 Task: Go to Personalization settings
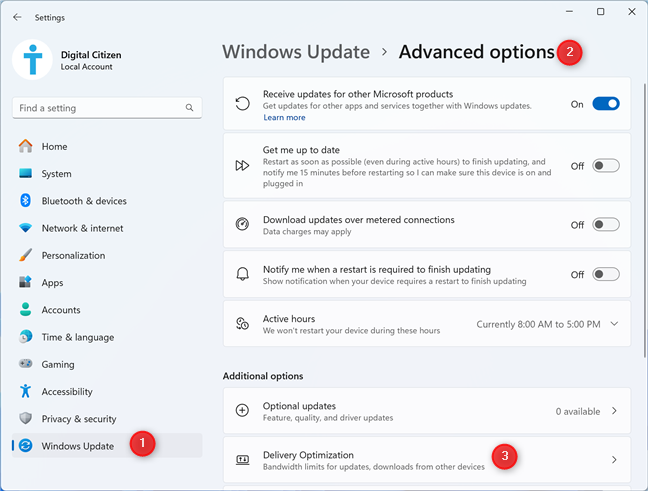pos(107,255)
